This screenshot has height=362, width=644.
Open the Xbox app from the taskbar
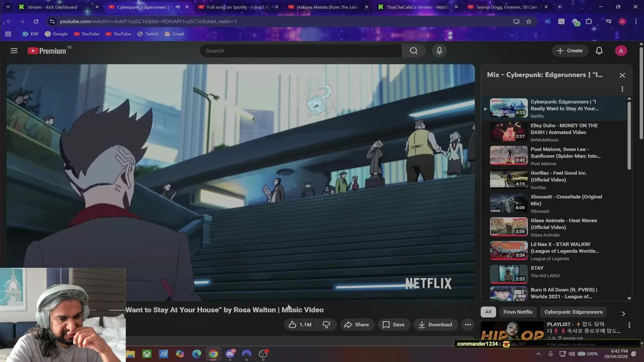(147, 354)
